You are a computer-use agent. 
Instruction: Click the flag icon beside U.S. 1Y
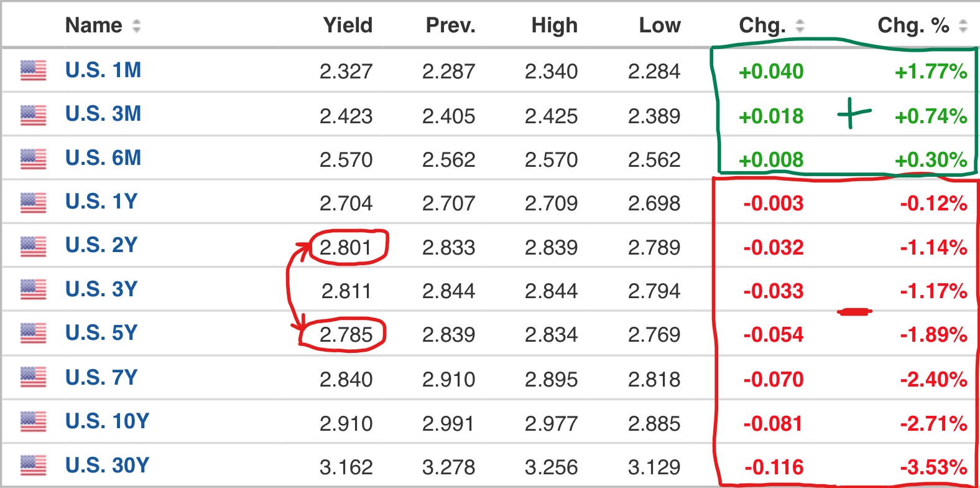tap(33, 203)
